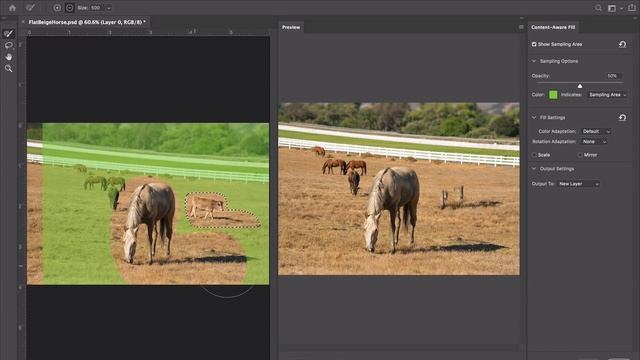This screenshot has height=360, width=640.
Task: Enable the Mirror checkbox
Action: point(580,155)
